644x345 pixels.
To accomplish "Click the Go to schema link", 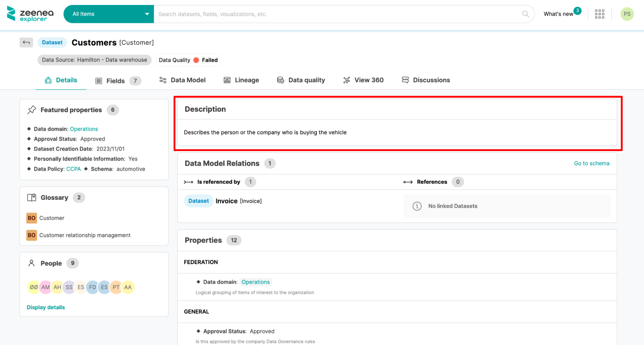I will [591, 163].
